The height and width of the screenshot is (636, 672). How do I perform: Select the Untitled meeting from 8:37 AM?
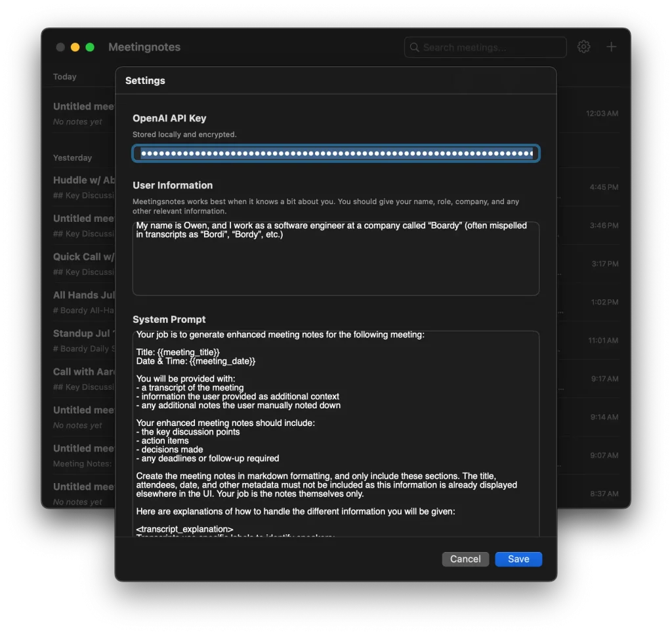(83, 493)
